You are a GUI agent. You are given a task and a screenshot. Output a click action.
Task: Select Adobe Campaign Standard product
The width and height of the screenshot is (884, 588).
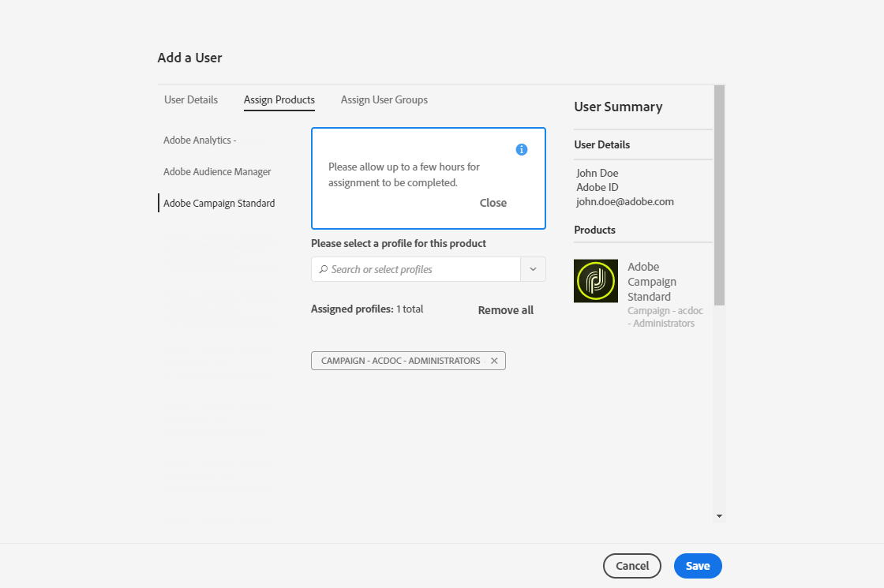coord(219,203)
